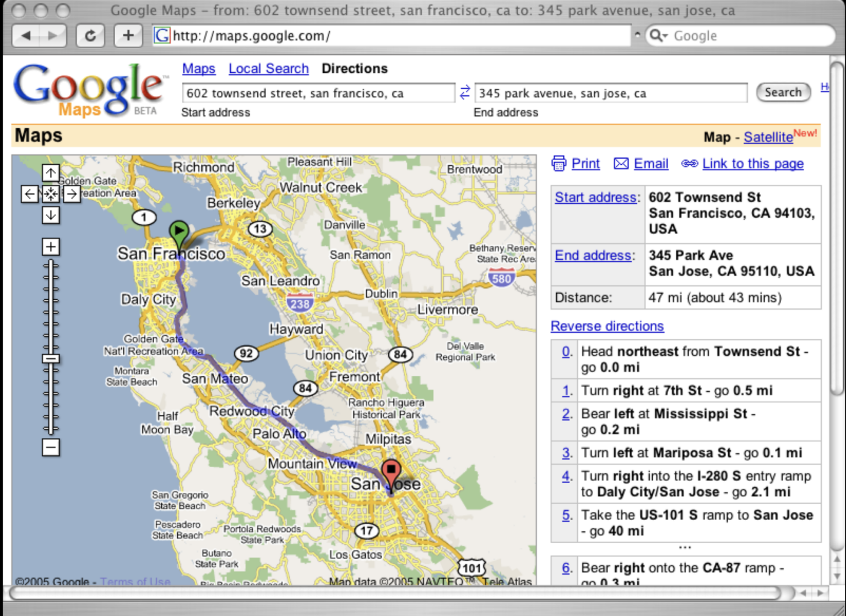Viewport: 846px width, 616px height.
Task: Open the Google search engine dropdown
Action: (x=659, y=35)
